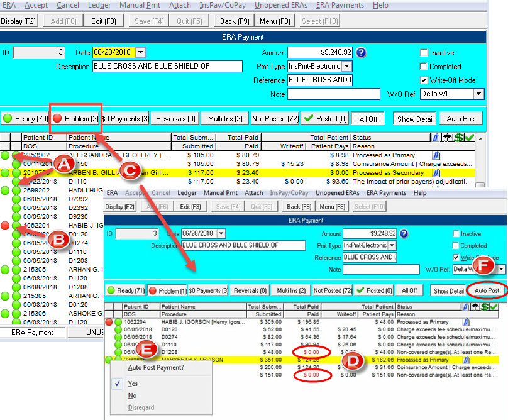The height and width of the screenshot is (420, 508).
Task: Open note icon on Processed as Primary row for patient 2853902
Action: coord(436,155)
